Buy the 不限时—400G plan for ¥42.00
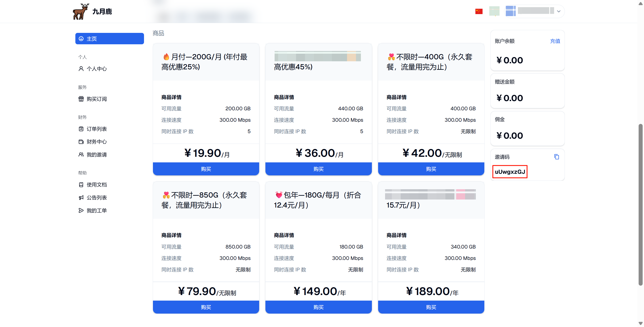 pos(431,169)
